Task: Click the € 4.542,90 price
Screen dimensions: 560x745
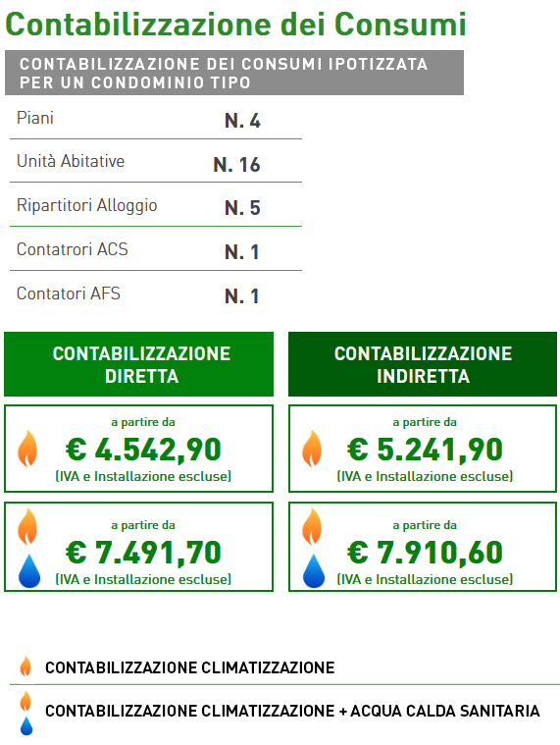Action: click(x=143, y=450)
